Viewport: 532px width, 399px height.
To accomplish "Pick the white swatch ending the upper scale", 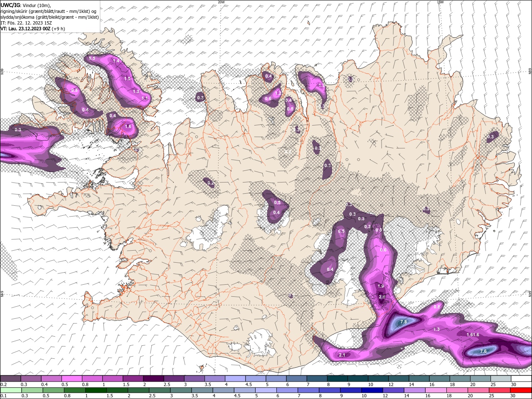I will (x=521, y=379).
